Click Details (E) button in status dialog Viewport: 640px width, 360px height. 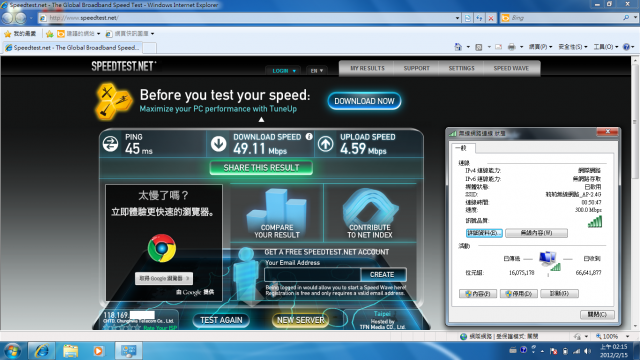[x=484, y=233]
